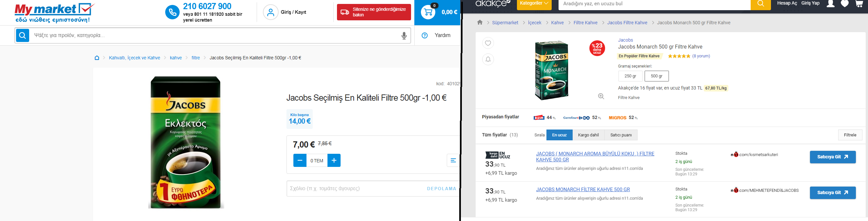This screenshot has height=221, width=868.
Task: Click the Migros price logo
Action: point(617,118)
